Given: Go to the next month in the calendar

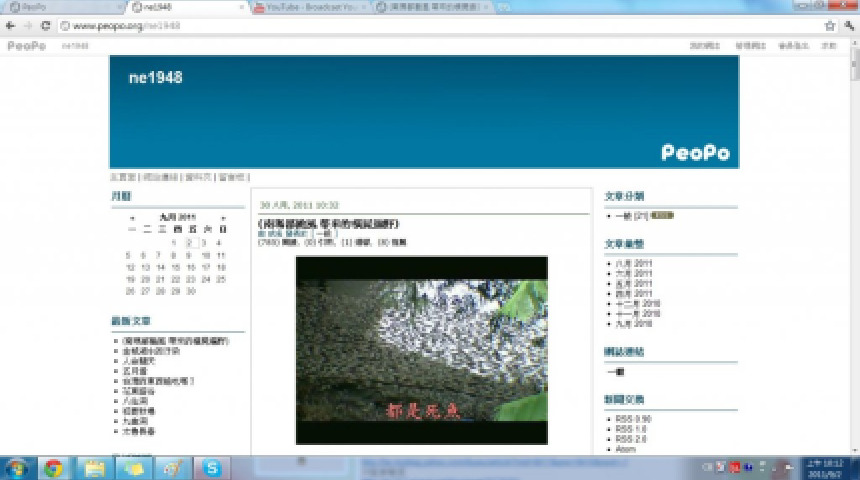Looking at the screenshot, I should (x=223, y=217).
